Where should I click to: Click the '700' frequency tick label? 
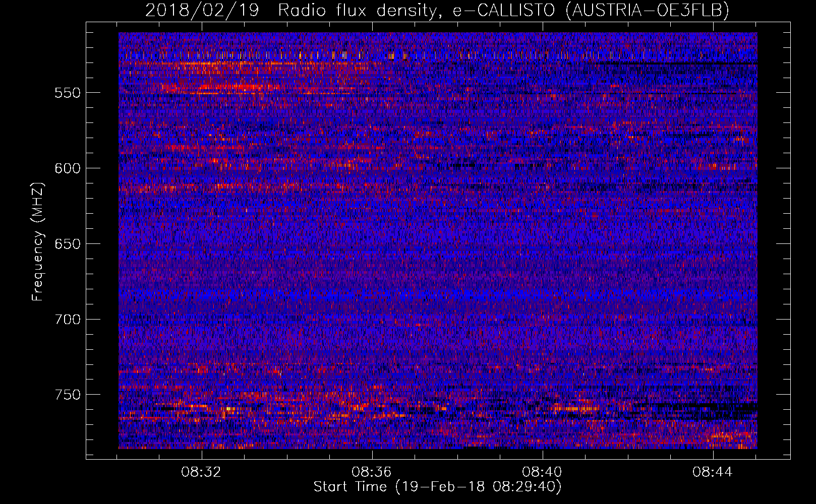pyautogui.click(x=68, y=320)
